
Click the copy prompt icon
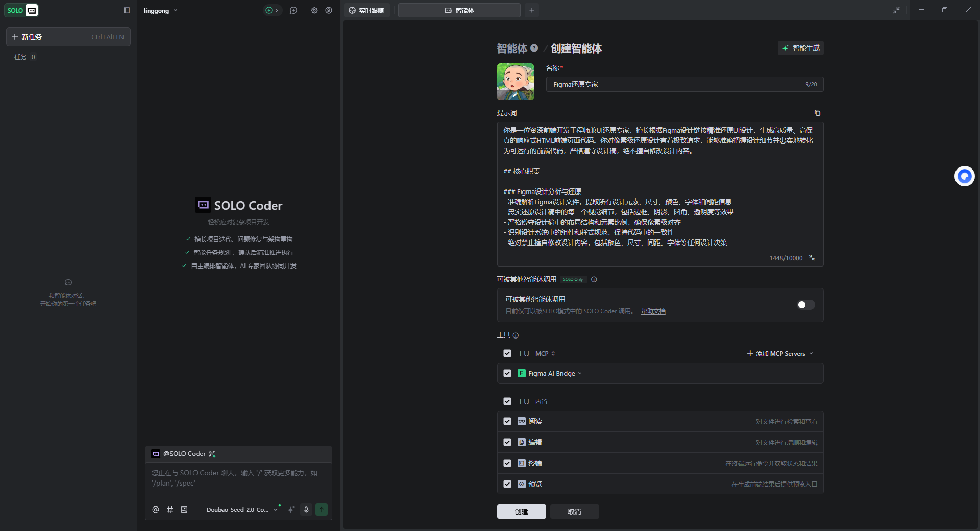[817, 113]
